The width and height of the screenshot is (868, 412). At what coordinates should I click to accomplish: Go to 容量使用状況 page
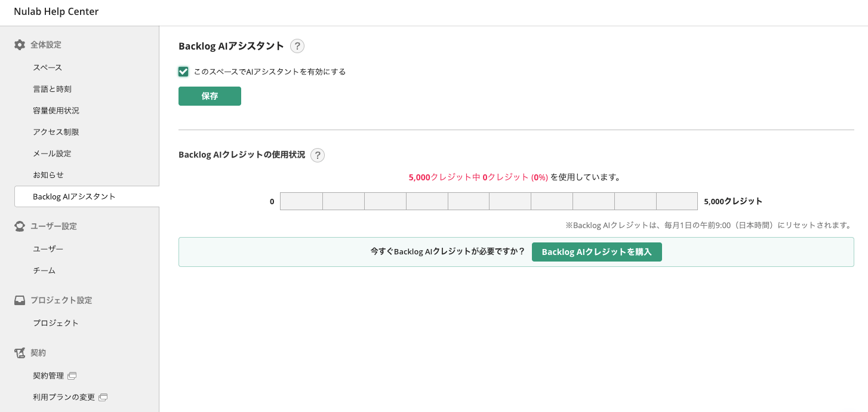[x=56, y=110]
